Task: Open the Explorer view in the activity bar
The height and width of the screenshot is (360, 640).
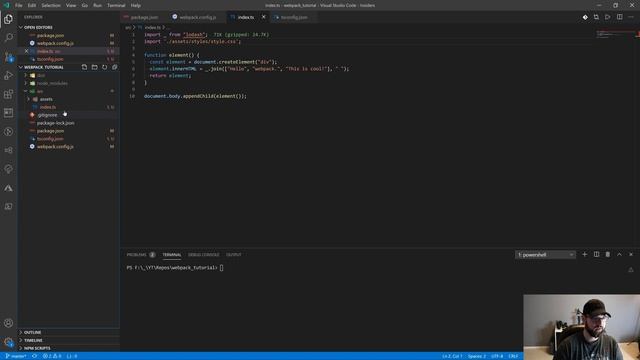Action: click(8, 19)
